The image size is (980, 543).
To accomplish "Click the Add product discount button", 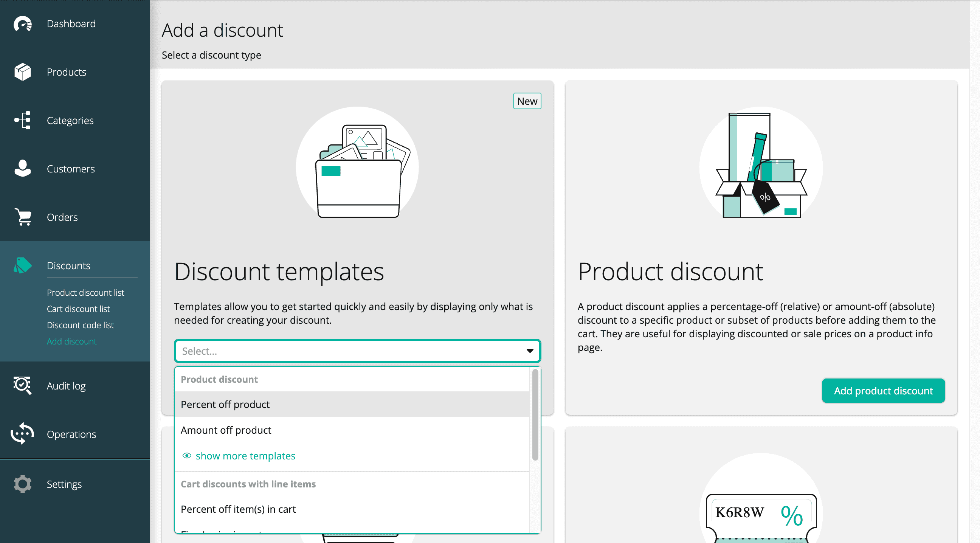I will click(883, 390).
